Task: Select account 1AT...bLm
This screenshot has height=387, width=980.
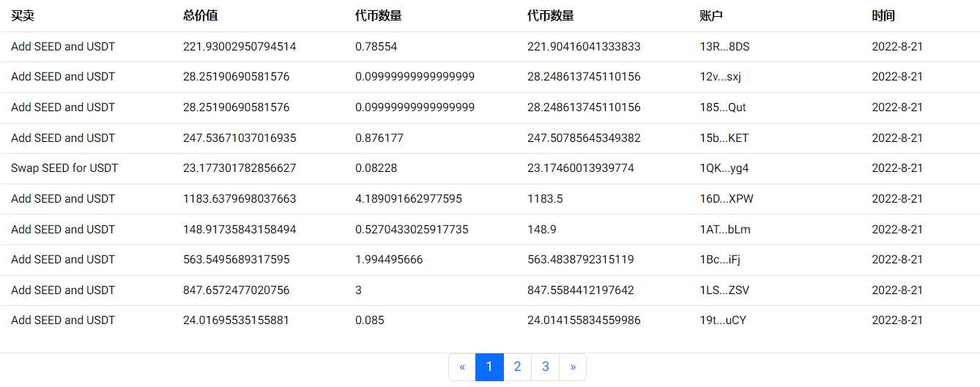Action: 725,230
